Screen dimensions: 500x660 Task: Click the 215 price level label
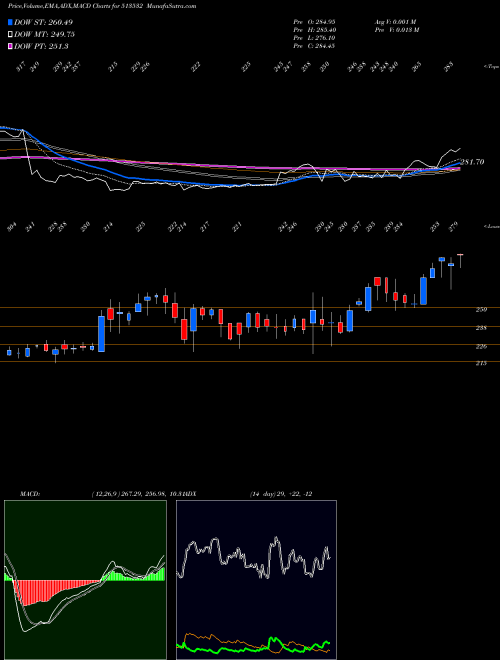481,363
